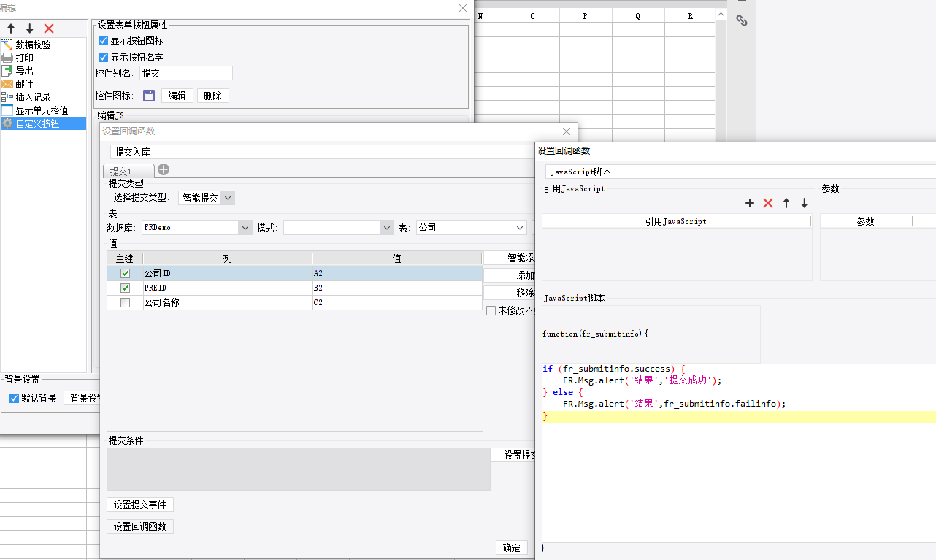
Task: Uncheck primary key for 公司ID row
Action: pyautogui.click(x=126, y=273)
